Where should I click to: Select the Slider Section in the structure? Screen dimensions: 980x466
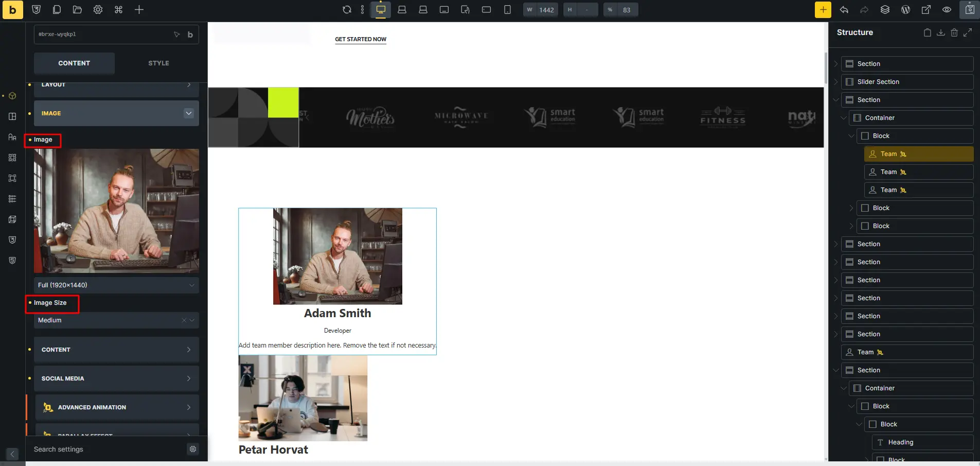[907, 82]
